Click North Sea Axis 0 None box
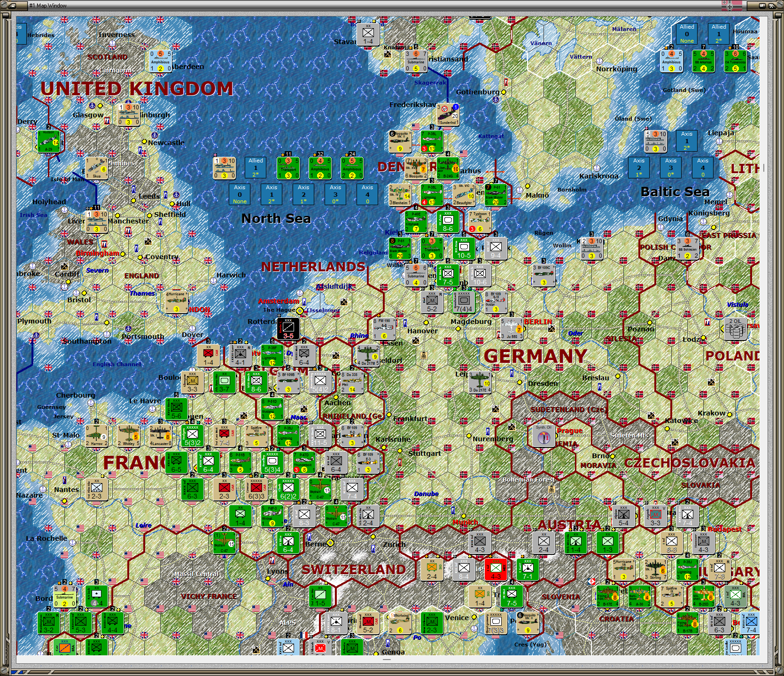The image size is (784, 676). (x=240, y=194)
